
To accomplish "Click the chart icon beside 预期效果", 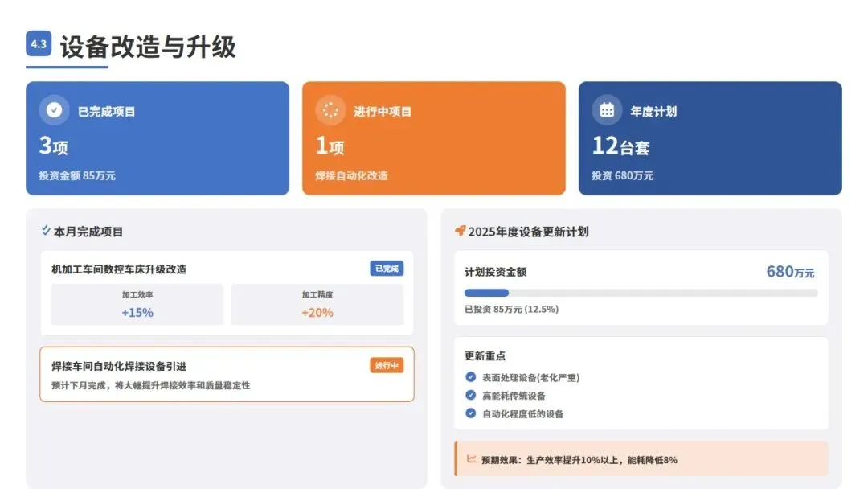I will (x=472, y=458).
